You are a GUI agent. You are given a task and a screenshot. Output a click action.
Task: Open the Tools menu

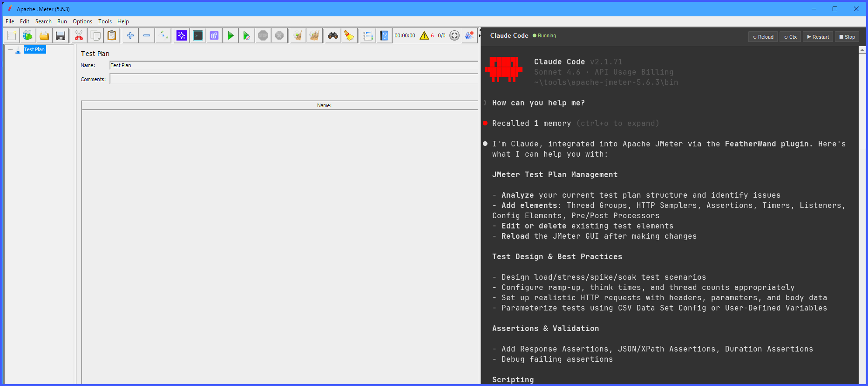(x=105, y=21)
